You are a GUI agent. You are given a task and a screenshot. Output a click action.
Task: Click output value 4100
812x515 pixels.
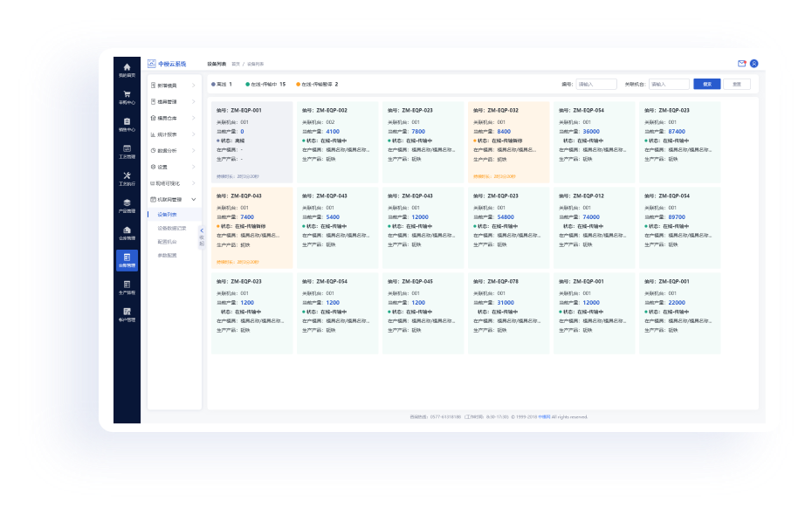coord(333,132)
